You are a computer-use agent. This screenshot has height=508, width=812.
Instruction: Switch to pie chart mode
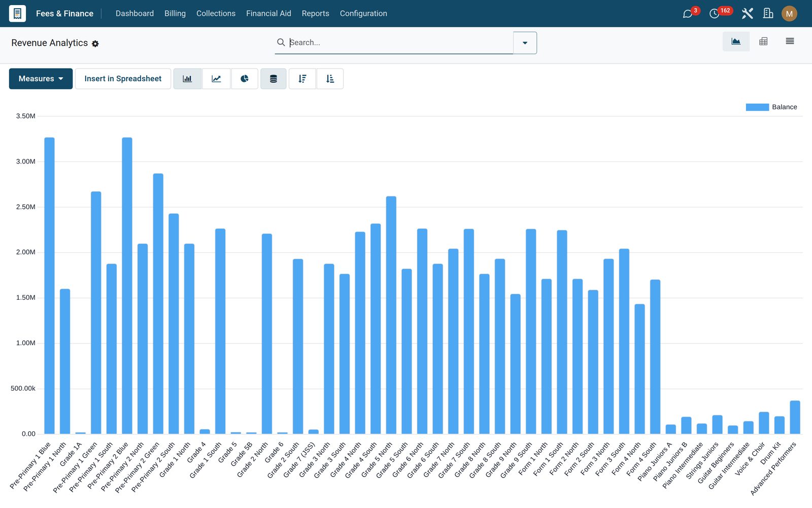pyautogui.click(x=245, y=79)
